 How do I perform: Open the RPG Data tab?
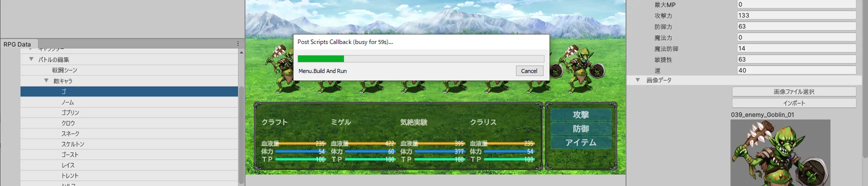click(17, 44)
